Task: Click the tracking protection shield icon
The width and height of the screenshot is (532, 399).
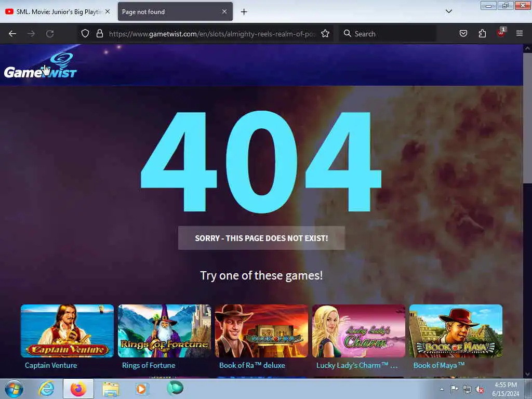Action: click(85, 34)
